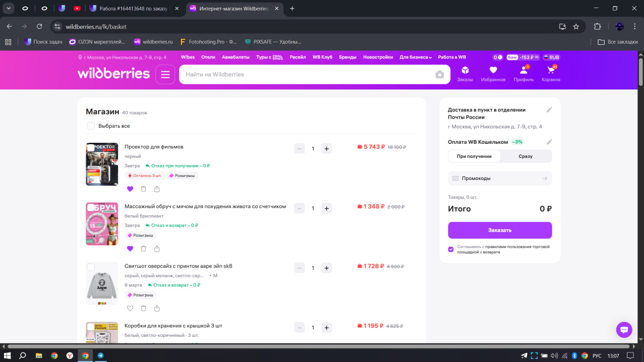Open the Корзина cart icon
The image size is (644, 362).
[551, 74]
